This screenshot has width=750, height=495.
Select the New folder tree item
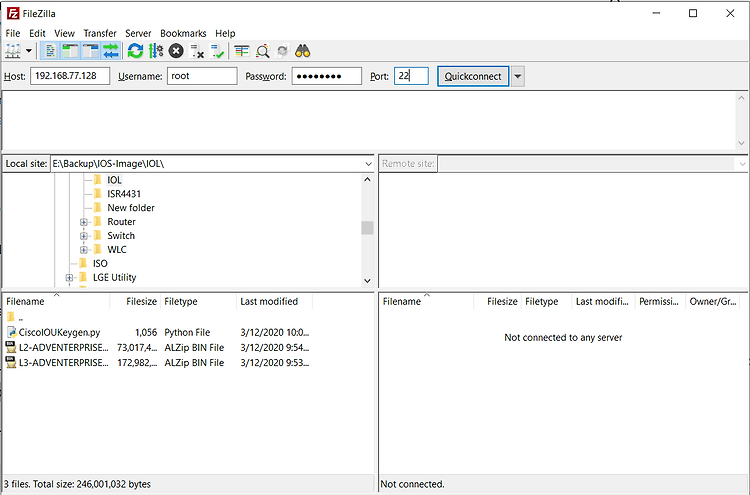[131, 208]
